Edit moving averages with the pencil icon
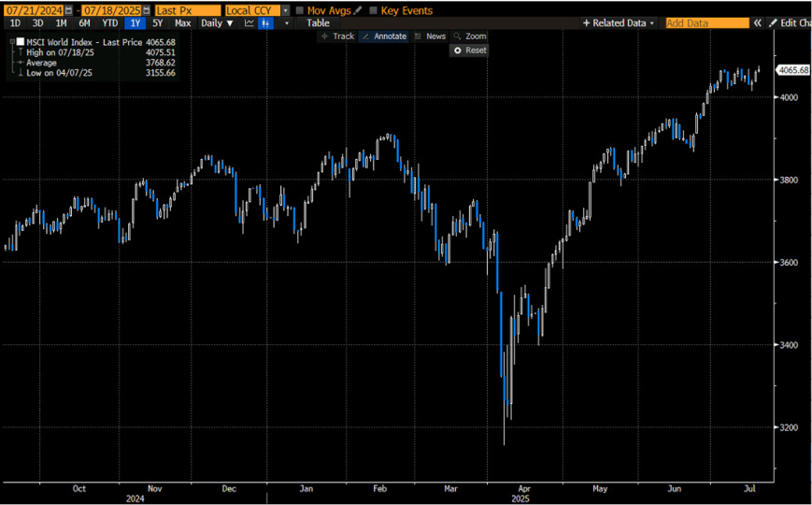Image resolution: width=812 pixels, height=505 pixels. click(357, 10)
